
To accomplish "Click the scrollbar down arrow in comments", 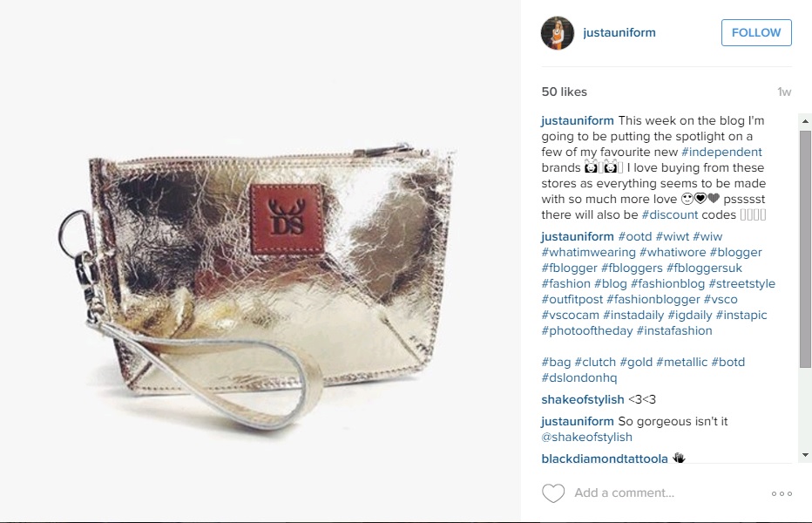I will [x=805, y=455].
